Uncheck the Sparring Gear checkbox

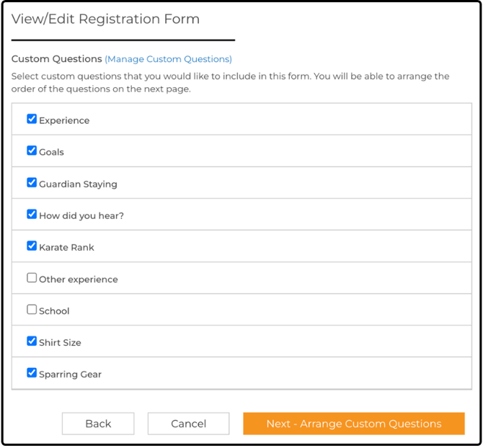32,372
